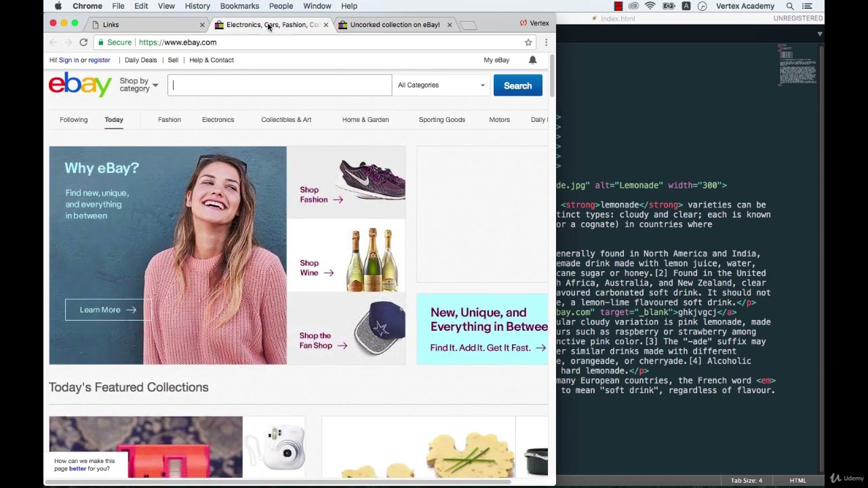Click the browser back arrow
The height and width of the screenshot is (488, 868).
(x=54, y=42)
